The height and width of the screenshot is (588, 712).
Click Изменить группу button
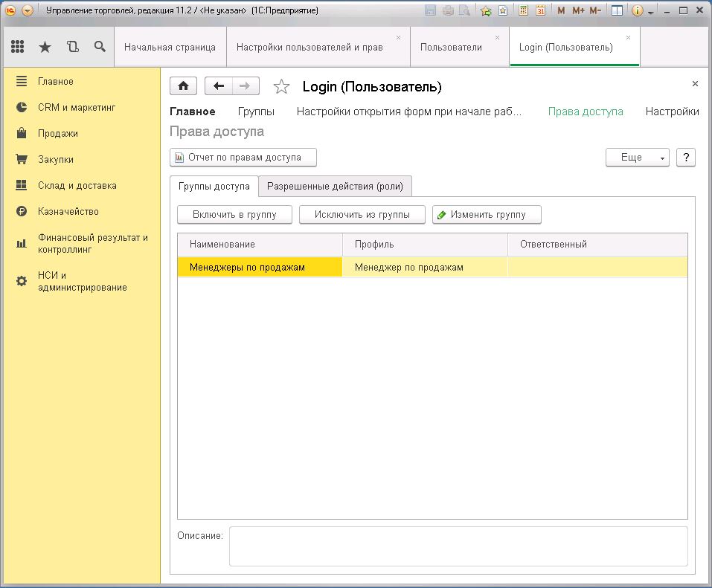[487, 215]
